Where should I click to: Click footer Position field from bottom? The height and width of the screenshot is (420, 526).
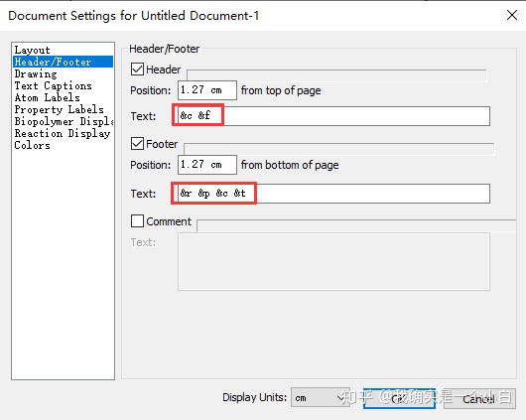click(x=207, y=165)
